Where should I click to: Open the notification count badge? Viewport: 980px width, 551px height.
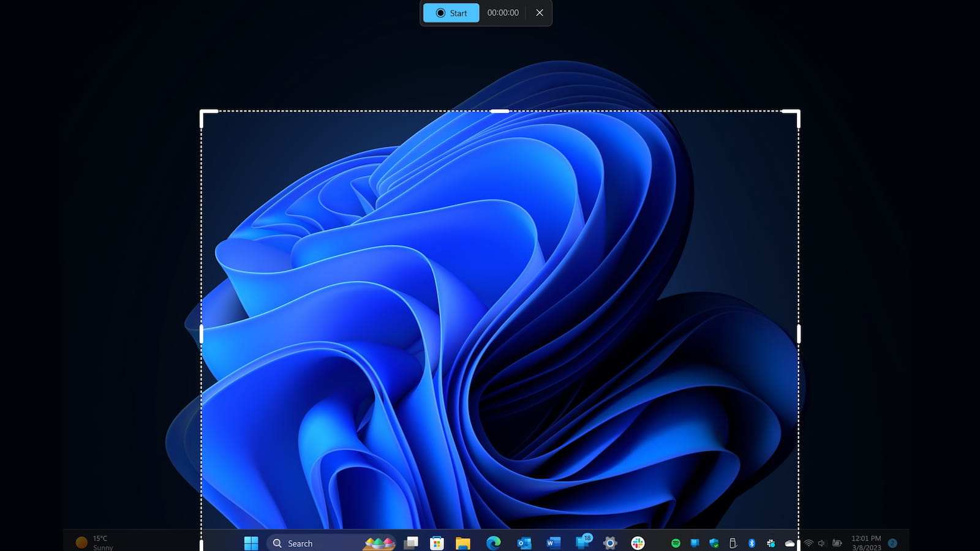coord(892,543)
